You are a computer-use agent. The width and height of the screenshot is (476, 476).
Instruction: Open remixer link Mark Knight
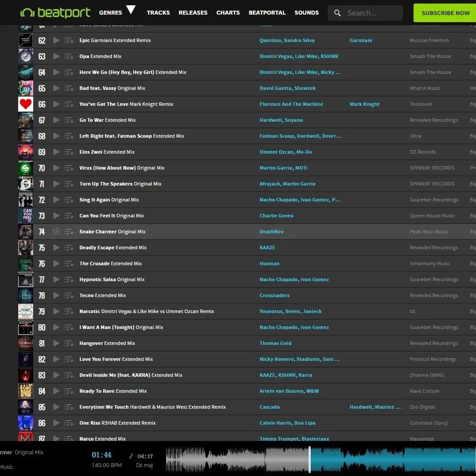click(x=364, y=104)
